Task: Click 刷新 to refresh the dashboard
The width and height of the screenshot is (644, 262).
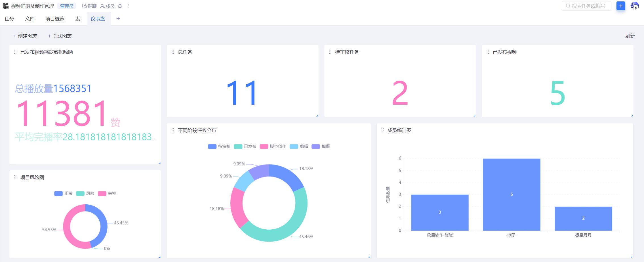Action: click(630, 36)
